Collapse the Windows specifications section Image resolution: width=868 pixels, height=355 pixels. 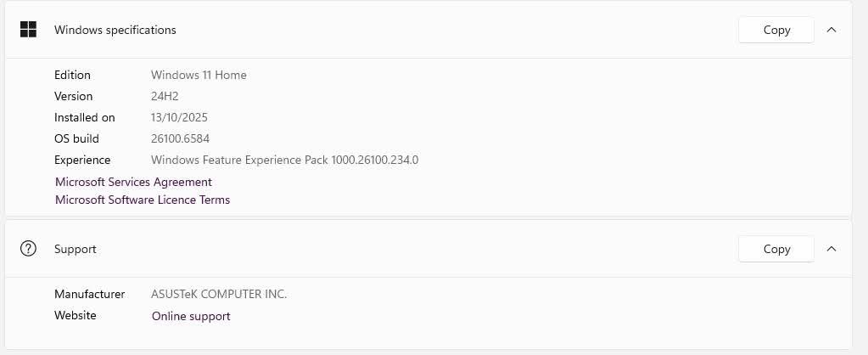point(832,30)
